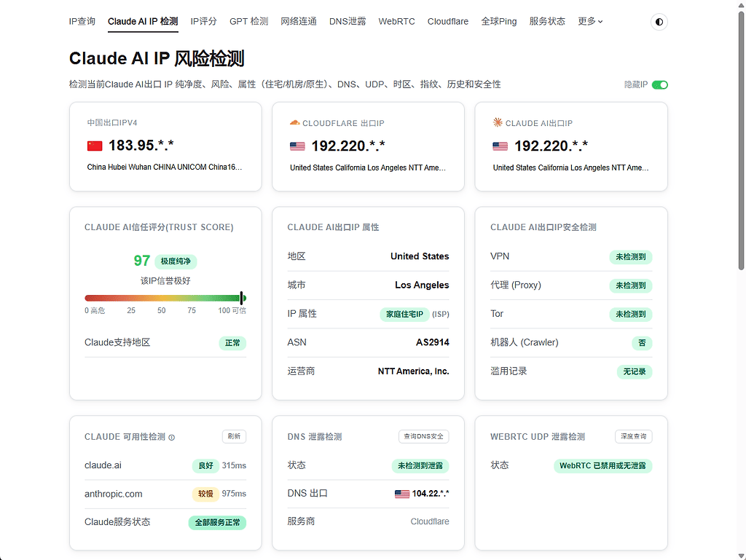Click 代理 (Proxy) row 未检测到 badge
Screen dimensions: 746x560
631,285
